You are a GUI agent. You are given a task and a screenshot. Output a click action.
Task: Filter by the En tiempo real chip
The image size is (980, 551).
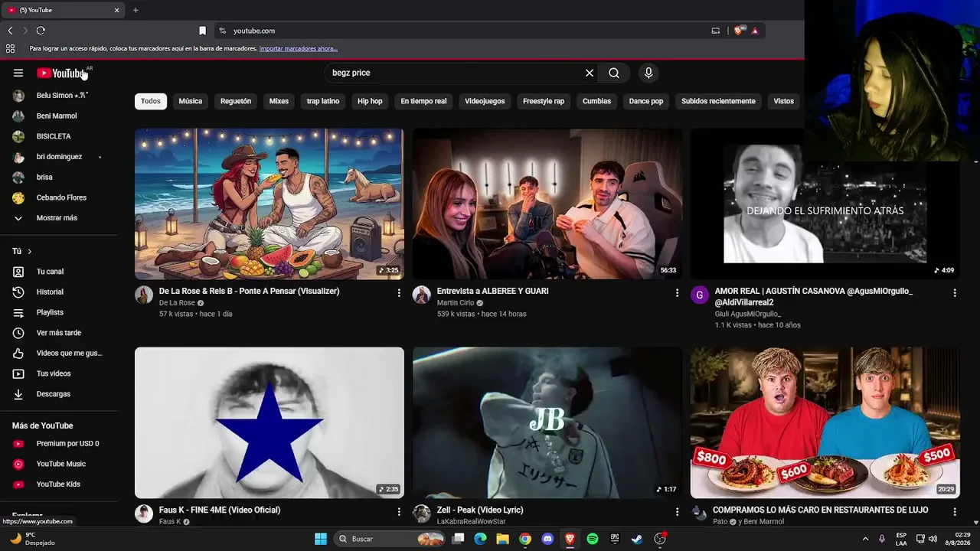click(x=423, y=101)
